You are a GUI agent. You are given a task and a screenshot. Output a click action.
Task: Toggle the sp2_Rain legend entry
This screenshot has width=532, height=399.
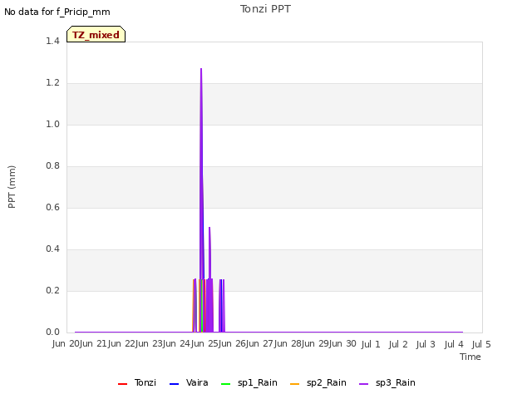tap(318, 383)
